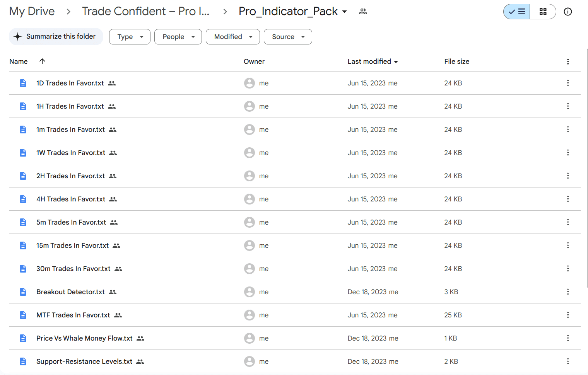Reverse sort direction with the Name arrow
This screenshot has height=375, width=588.
[42, 61]
